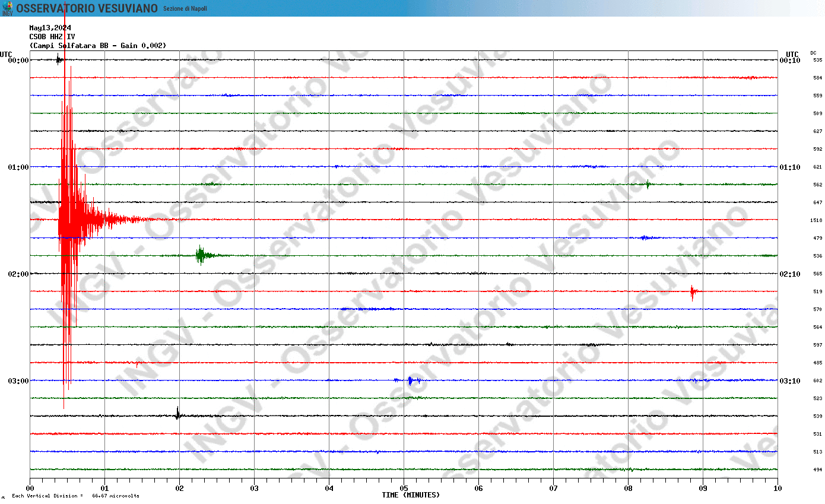Image resolution: width=825 pixels, height=504 pixels.
Task: Click the DC value 621
Action: click(x=818, y=167)
